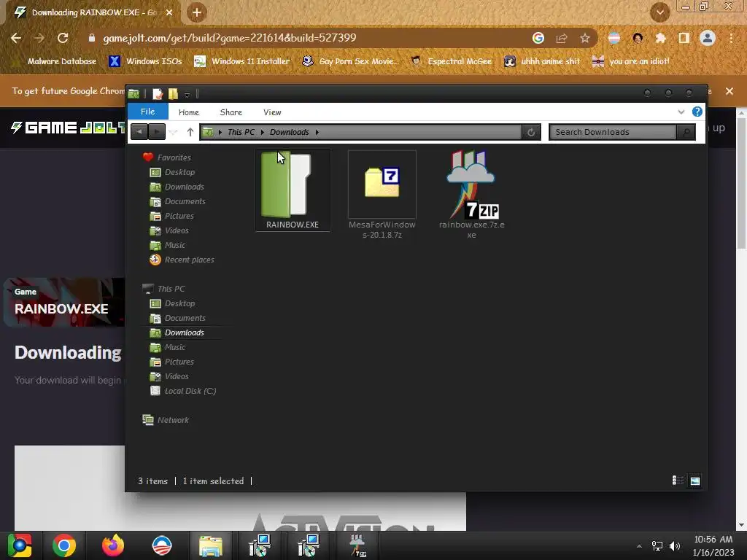Screen dimensions: 747x560
Task: Open Favorites Downloads in sidebar
Action: pyautogui.click(x=177, y=187)
